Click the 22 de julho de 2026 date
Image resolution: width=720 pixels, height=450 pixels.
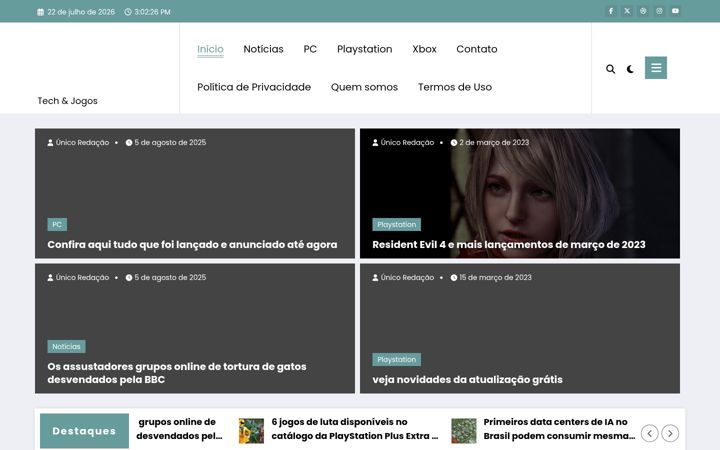(x=81, y=12)
